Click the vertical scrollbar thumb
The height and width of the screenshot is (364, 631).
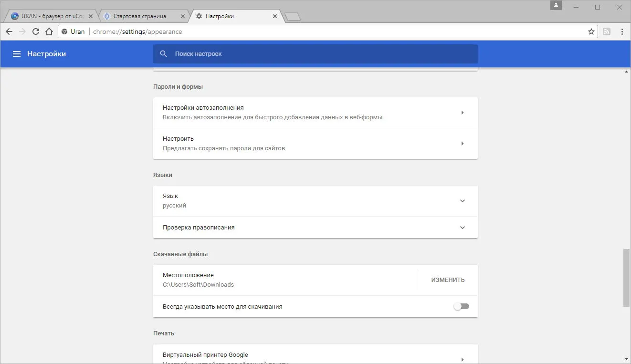tap(626, 277)
